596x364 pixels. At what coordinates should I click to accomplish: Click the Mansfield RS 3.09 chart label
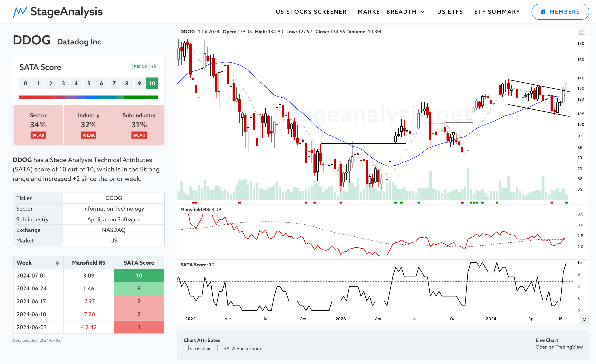pos(200,210)
